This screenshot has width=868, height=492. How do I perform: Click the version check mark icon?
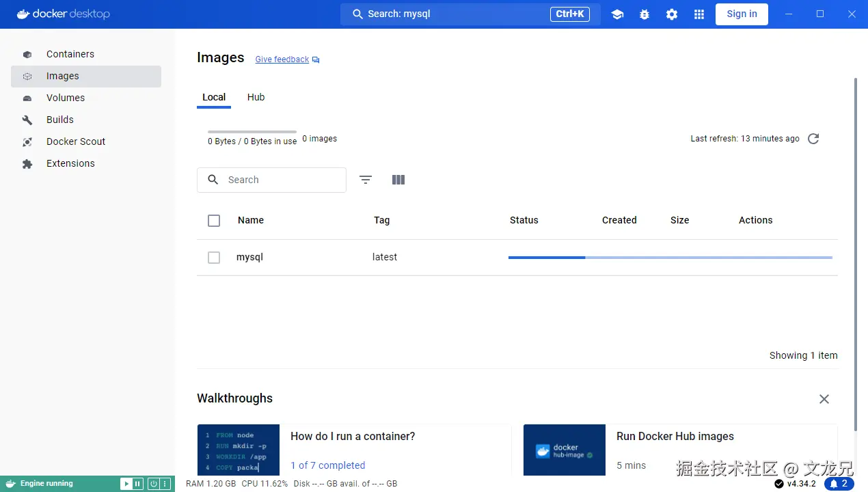pyautogui.click(x=779, y=484)
